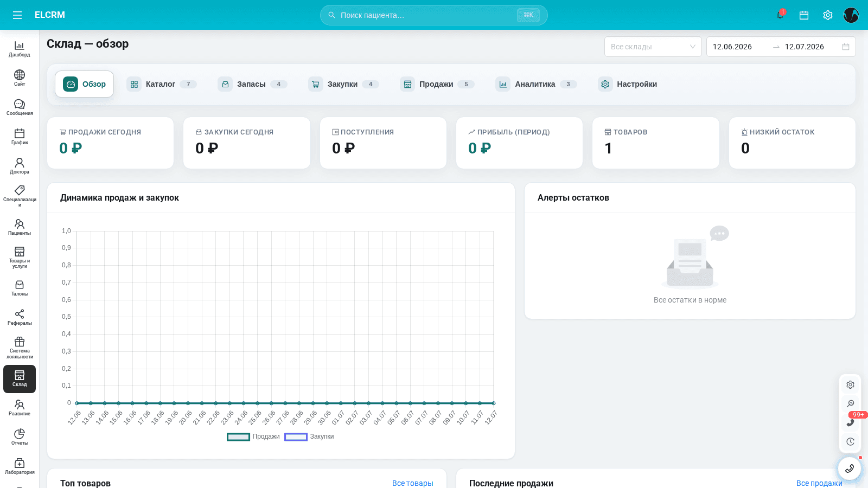
Task: Open Сообщения in sidebar
Action: (x=20, y=107)
